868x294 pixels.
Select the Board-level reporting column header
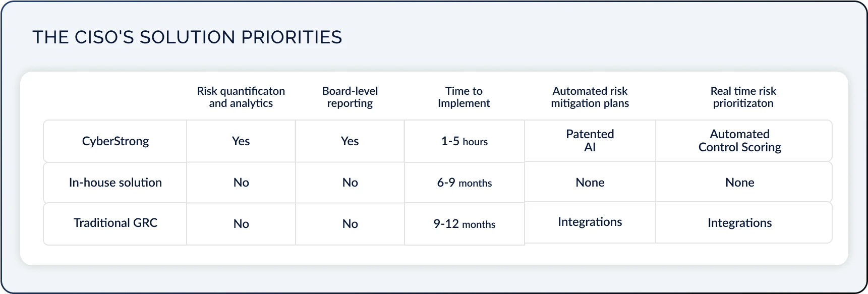[350, 97]
